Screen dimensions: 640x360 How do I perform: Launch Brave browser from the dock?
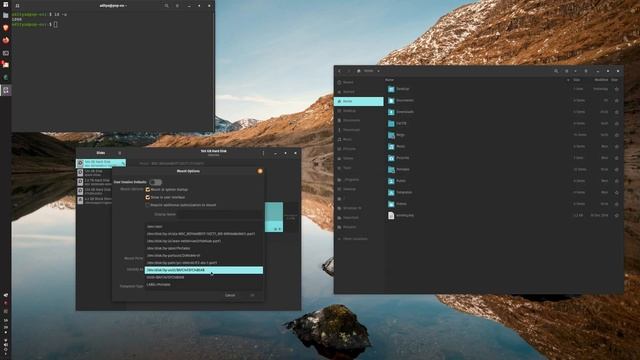click(x=6, y=28)
